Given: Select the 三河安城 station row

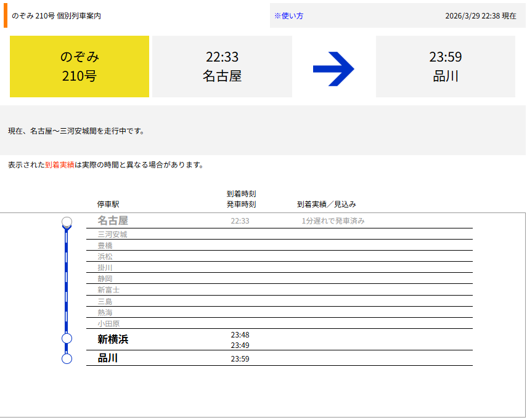Looking at the screenshot, I should click(x=279, y=234).
